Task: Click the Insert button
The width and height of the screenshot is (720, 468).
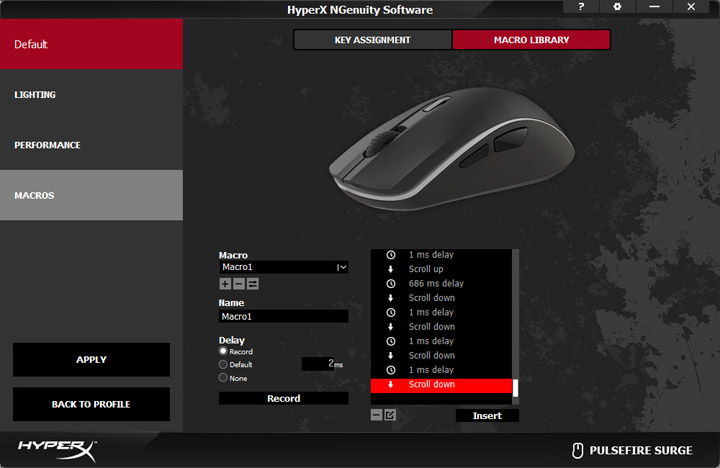Action: click(487, 416)
